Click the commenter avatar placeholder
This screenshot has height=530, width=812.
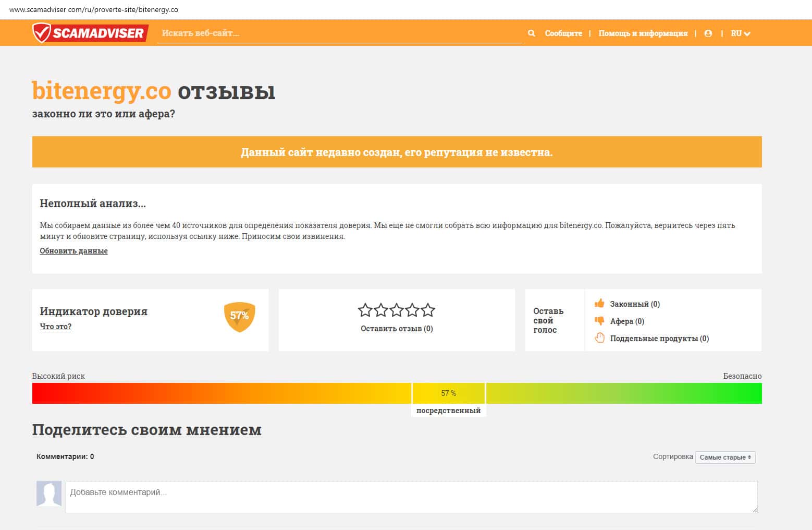49,493
